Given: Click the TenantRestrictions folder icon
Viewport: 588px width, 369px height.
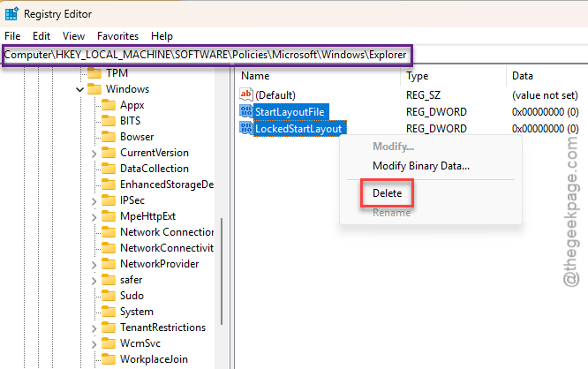Looking at the screenshot, I should click(x=109, y=328).
